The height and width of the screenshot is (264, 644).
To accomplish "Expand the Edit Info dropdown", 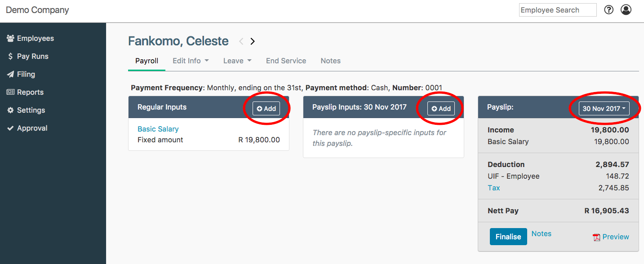I will (191, 61).
